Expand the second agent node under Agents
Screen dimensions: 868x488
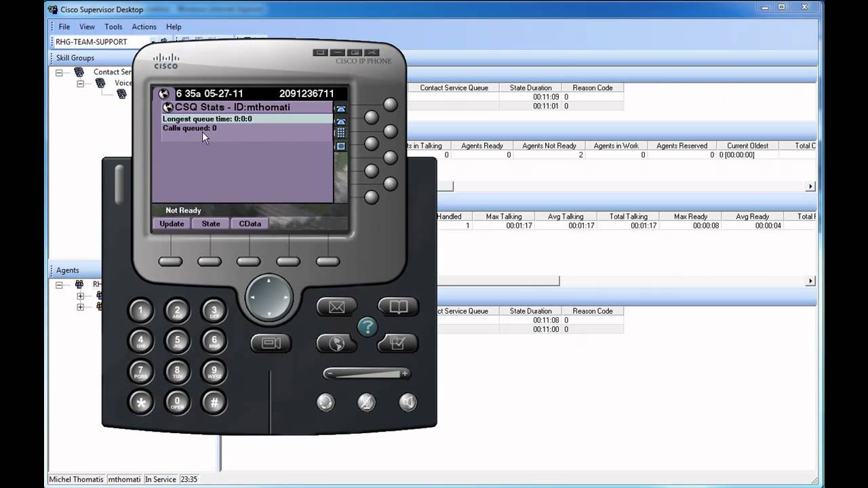(80, 307)
